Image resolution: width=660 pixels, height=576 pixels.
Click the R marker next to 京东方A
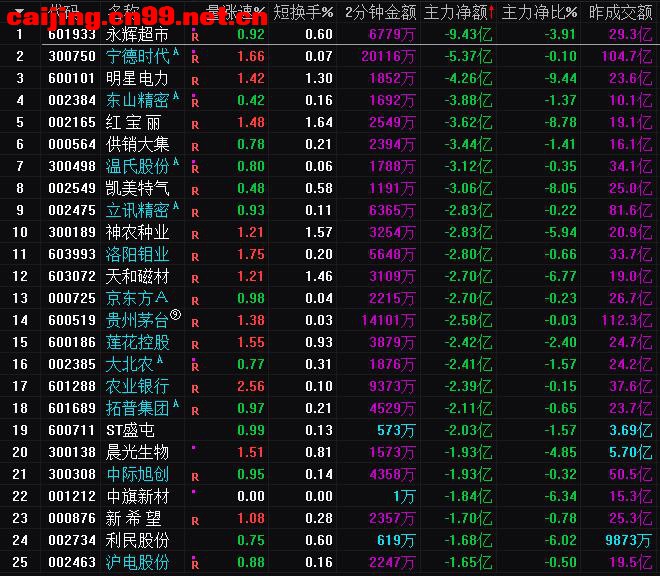195,301
